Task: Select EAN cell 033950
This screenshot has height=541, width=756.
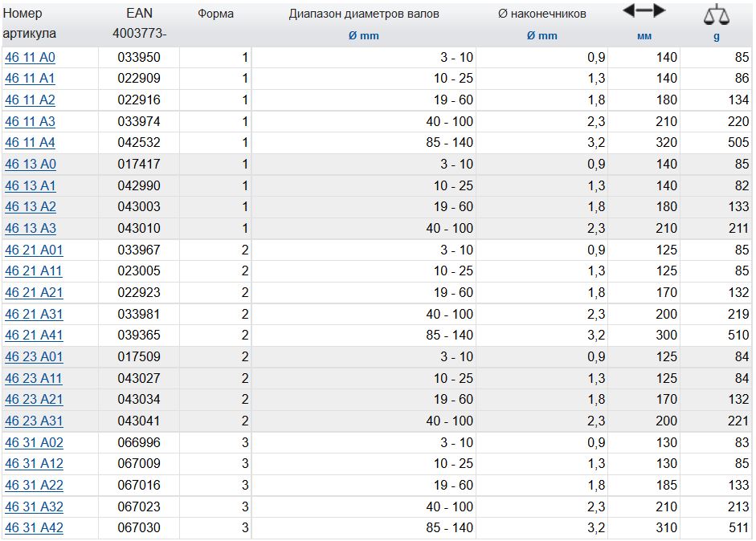Action: 139,58
